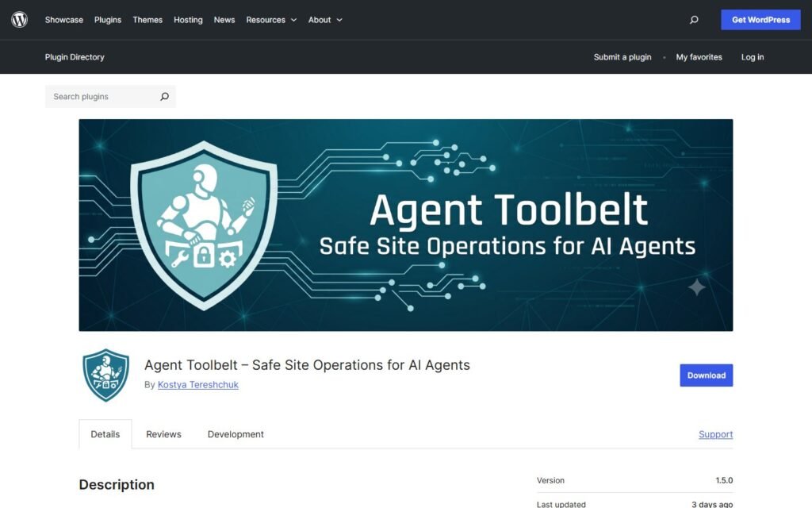Click the Get WordPress button
Screen dimensions: 812x508
760,20
